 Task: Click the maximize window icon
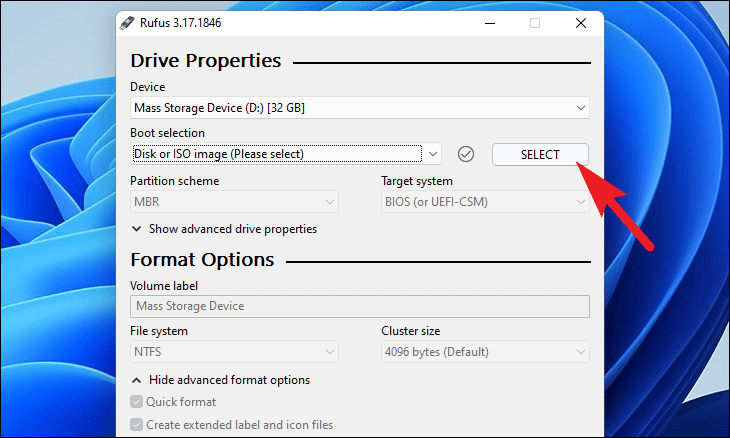pyautogui.click(x=535, y=23)
